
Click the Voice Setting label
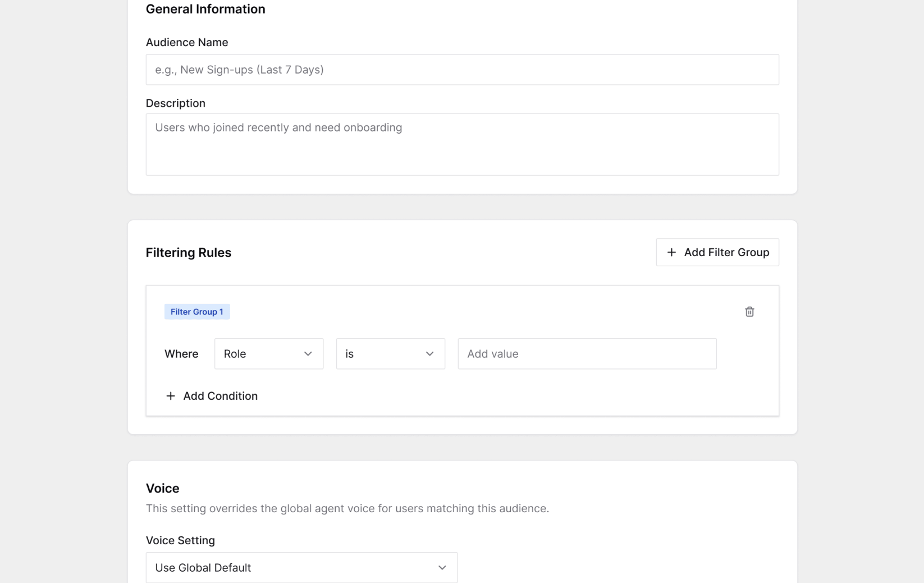180,540
